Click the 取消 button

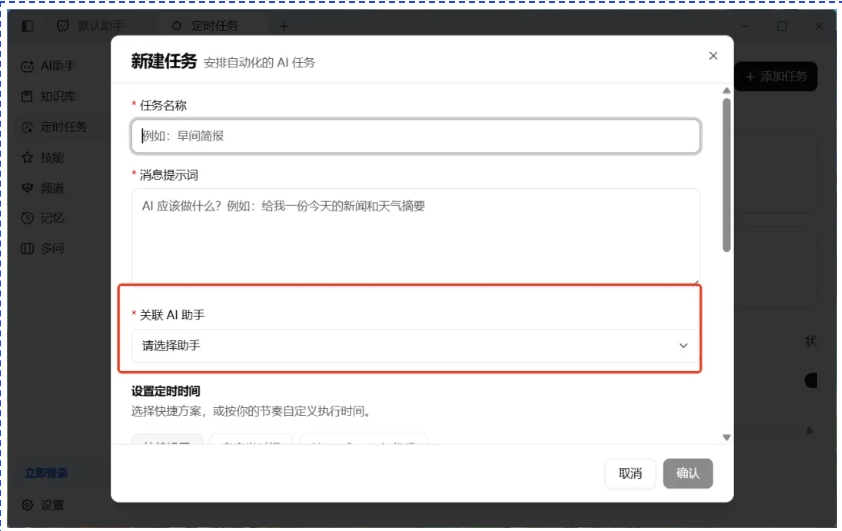[x=630, y=474]
